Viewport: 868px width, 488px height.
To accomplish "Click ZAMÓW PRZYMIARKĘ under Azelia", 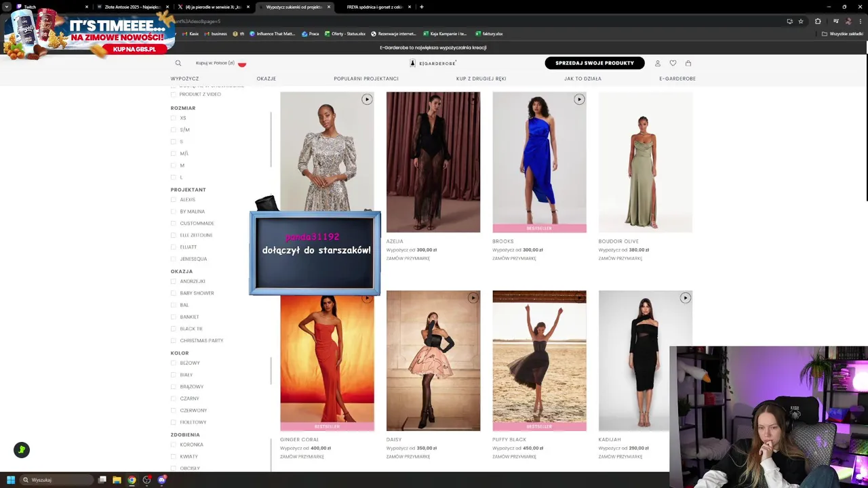I will click(408, 258).
